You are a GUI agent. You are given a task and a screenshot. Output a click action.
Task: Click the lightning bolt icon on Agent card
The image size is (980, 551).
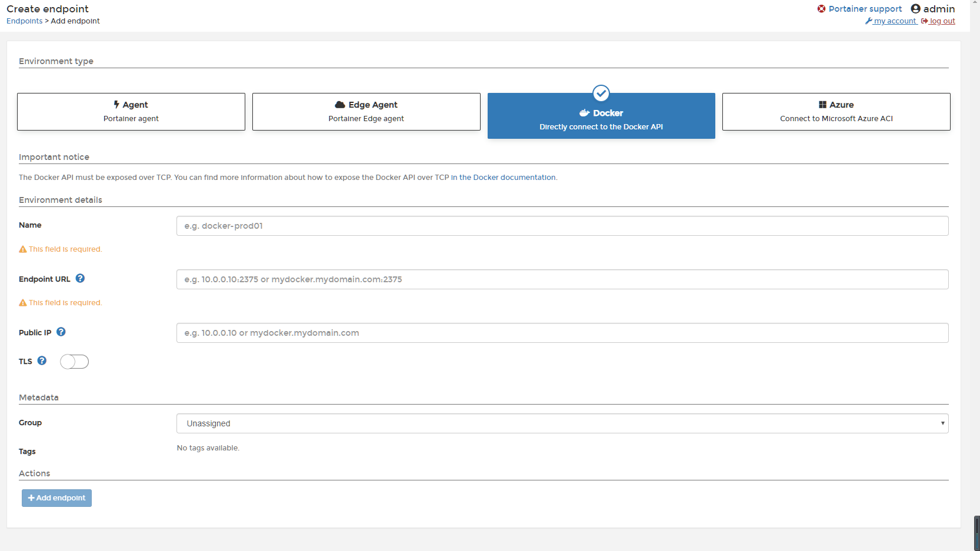(x=116, y=104)
